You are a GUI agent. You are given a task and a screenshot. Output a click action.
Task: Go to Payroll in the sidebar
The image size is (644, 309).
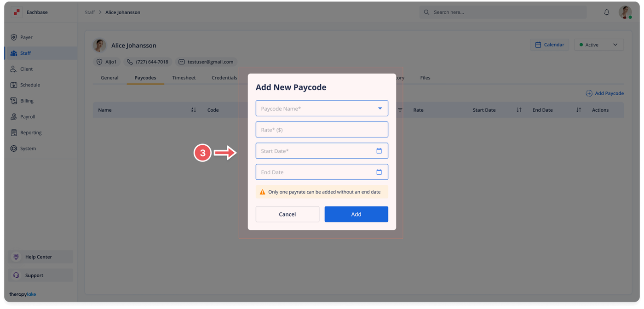point(28,117)
